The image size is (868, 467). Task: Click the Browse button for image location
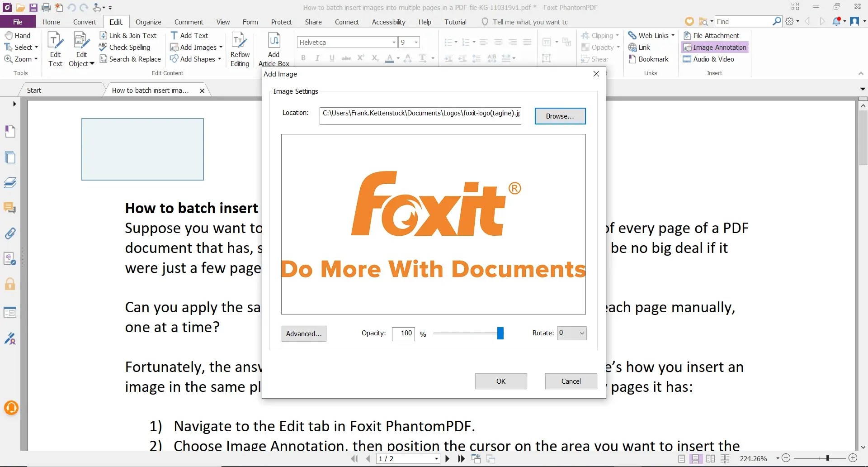click(x=560, y=116)
